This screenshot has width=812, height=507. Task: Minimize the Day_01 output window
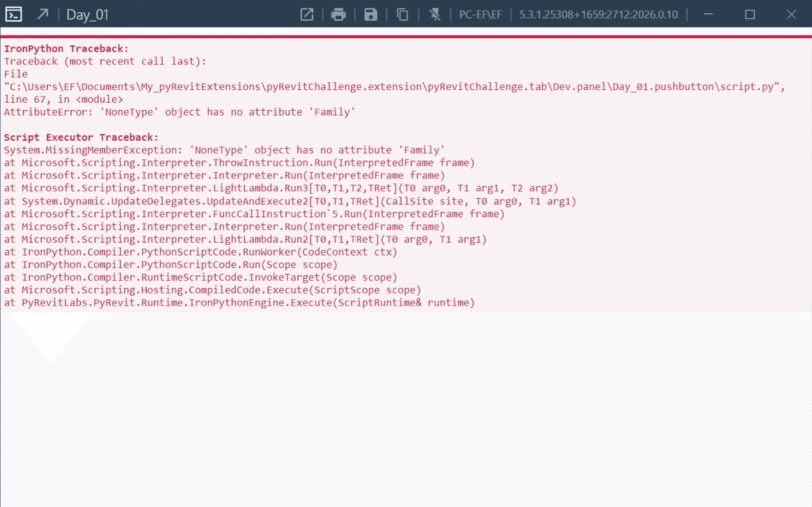[708, 14]
